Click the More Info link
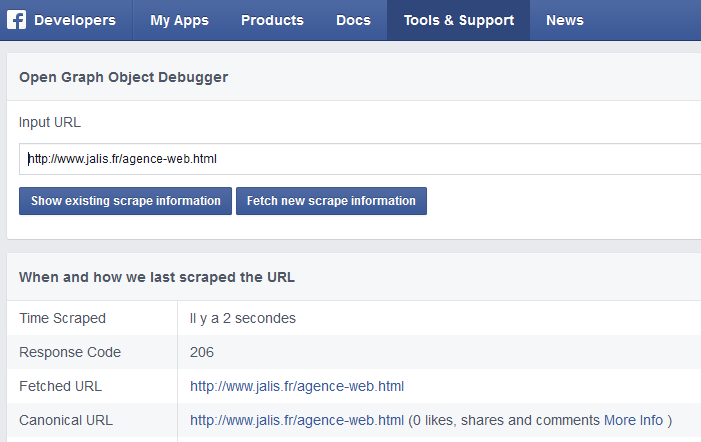Viewport: 701px width, 442px height. (634, 419)
